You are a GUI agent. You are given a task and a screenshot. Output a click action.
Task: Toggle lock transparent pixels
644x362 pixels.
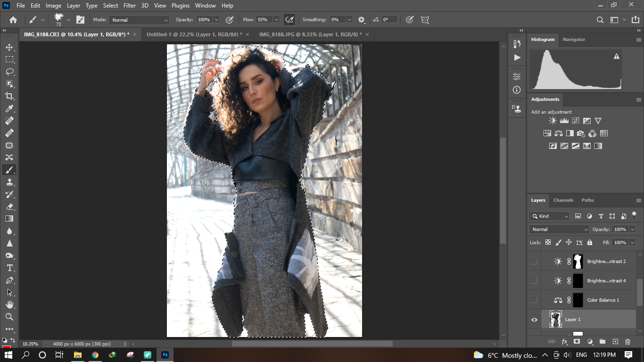click(548, 242)
